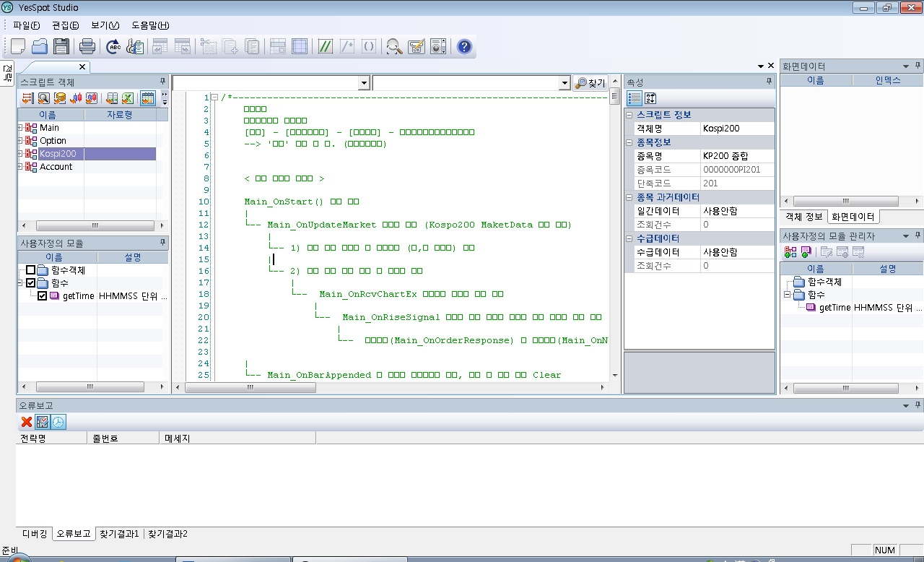
Task: Uncheck the 함수 folder checkbox
Action: point(30,283)
